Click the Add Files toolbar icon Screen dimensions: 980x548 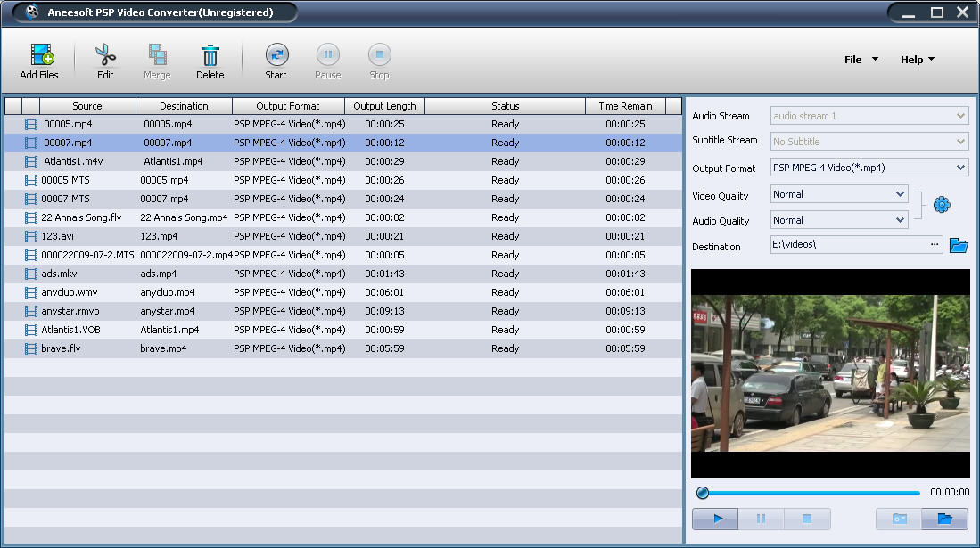[x=41, y=55]
